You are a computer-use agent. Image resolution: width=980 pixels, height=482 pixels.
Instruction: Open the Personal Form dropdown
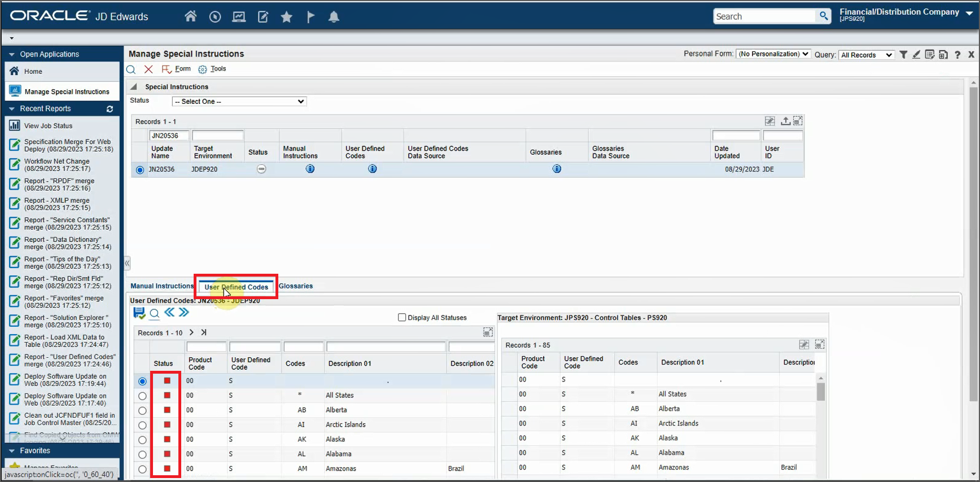tap(773, 54)
